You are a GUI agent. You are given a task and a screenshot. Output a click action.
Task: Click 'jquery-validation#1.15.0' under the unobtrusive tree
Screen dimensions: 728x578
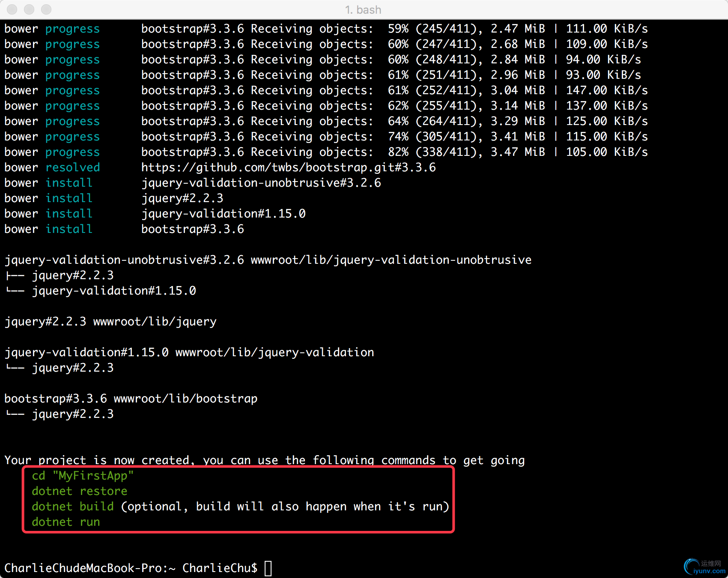click(x=114, y=291)
